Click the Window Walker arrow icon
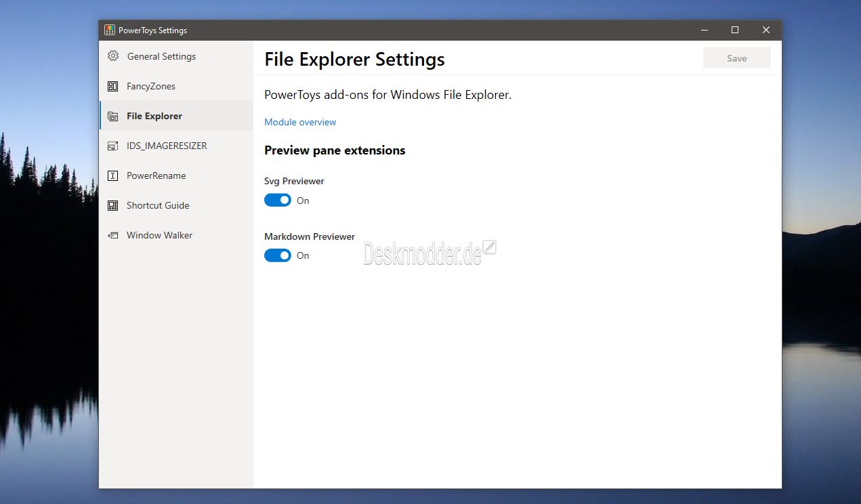This screenshot has height=504, width=861. (113, 235)
